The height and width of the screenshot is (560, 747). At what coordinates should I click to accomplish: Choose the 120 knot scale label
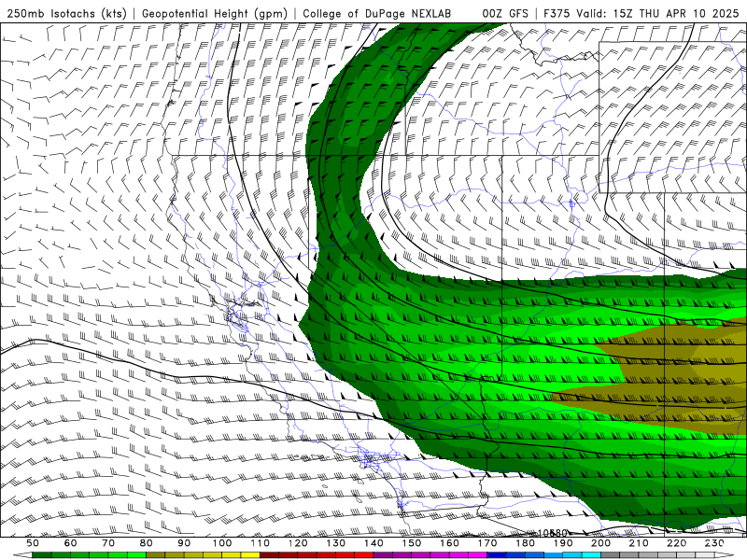(298, 543)
